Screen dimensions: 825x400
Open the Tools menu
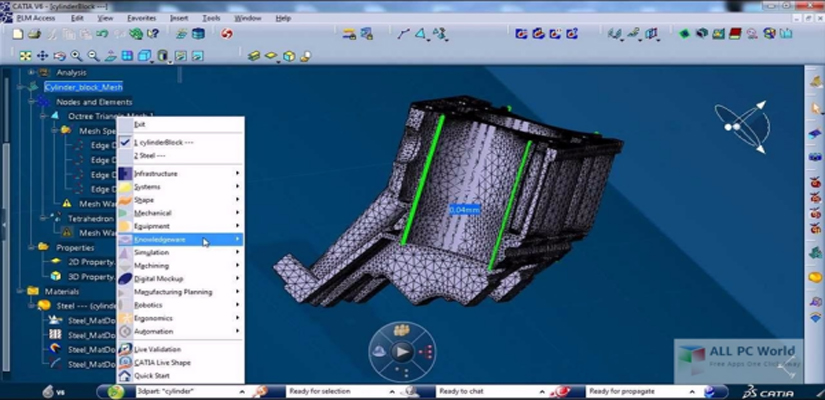click(210, 18)
